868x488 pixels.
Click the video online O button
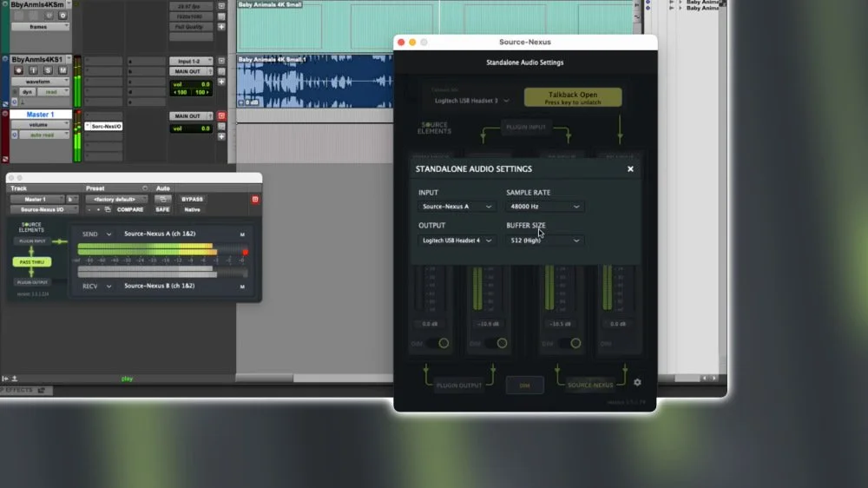[x=62, y=16]
